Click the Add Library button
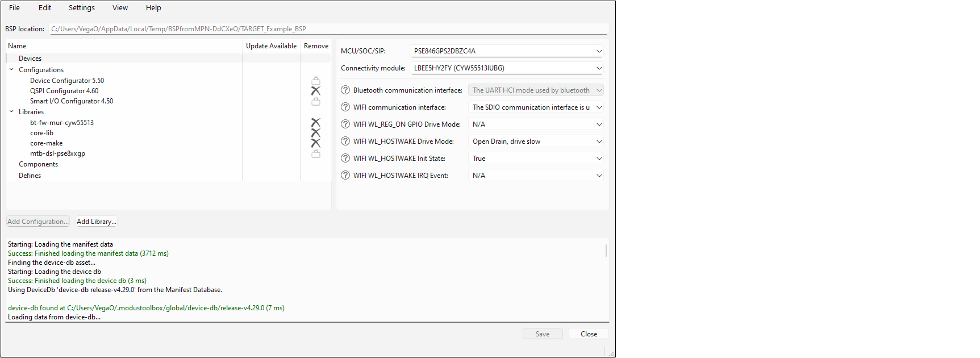 click(97, 222)
